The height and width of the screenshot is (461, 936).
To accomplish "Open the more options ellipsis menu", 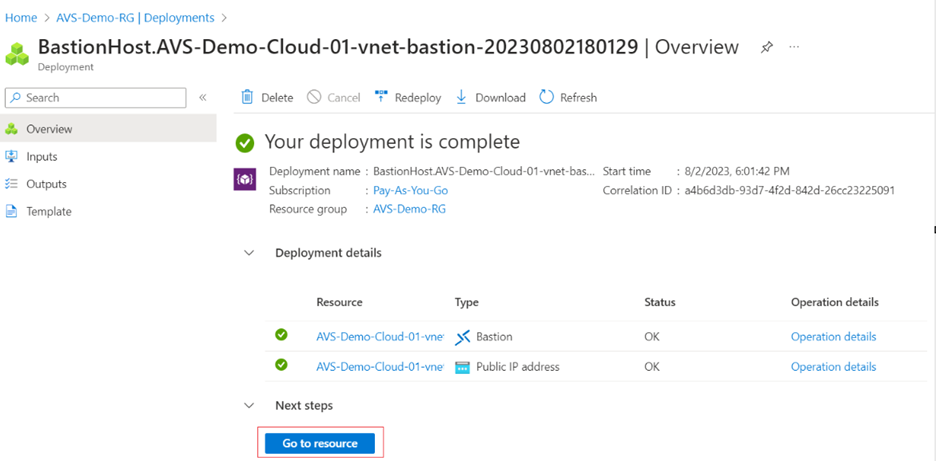I will 794,47.
